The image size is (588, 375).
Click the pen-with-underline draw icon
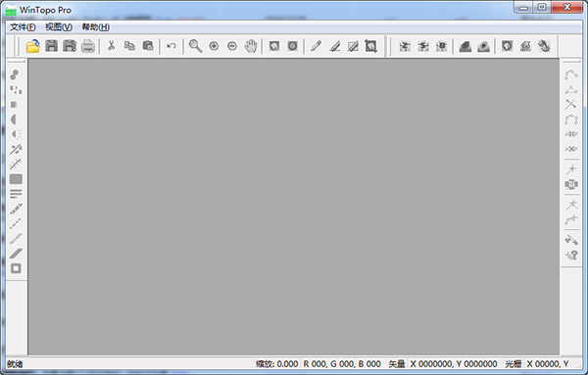pyautogui.click(x=334, y=46)
